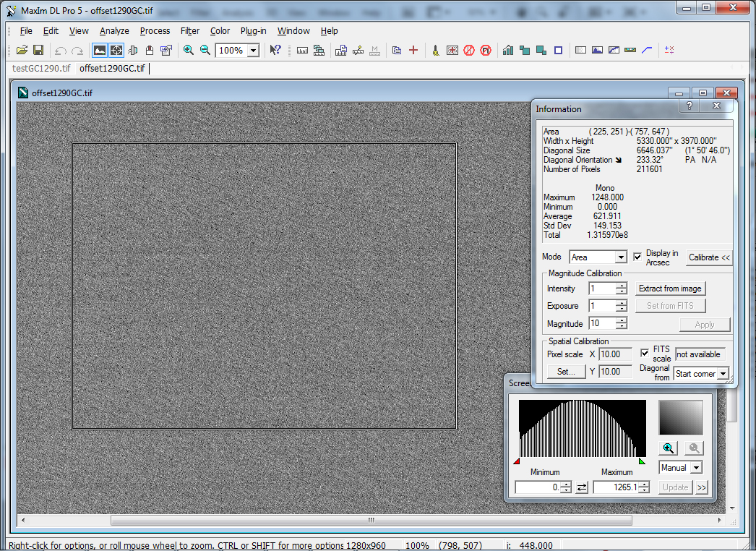This screenshot has height=551, width=756.
Task: Open the Manual stretch mode dropdown
Action: (x=696, y=468)
